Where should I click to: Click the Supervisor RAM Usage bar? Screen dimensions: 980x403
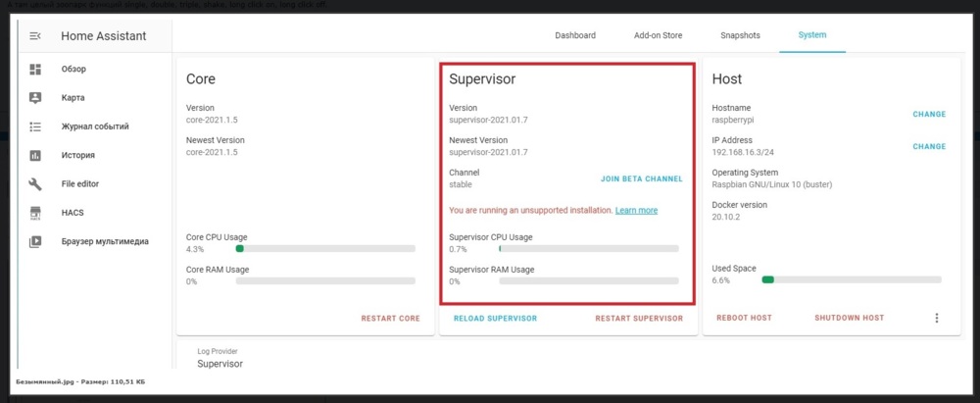click(589, 281)
